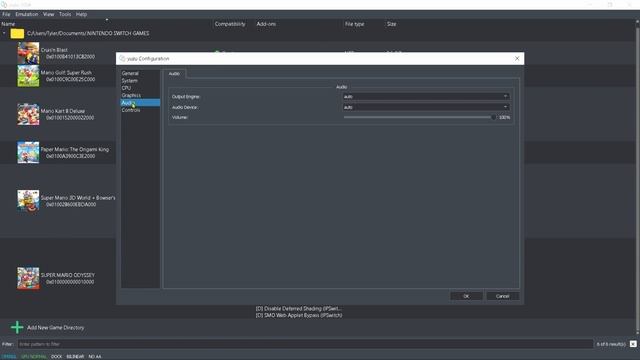Click the SMO Web Applet Bypass add-on text
Image resolution: width=640 pixels, height=360 pixels.
(299, 316)
